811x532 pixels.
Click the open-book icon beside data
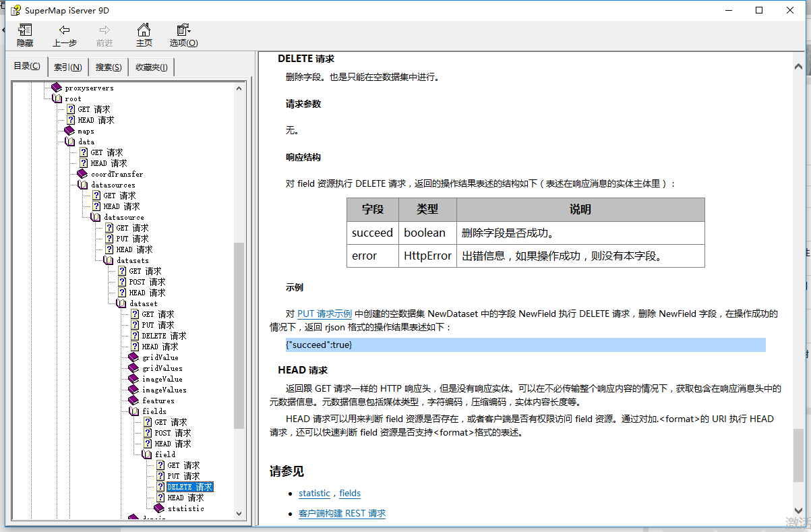point(69,142)
